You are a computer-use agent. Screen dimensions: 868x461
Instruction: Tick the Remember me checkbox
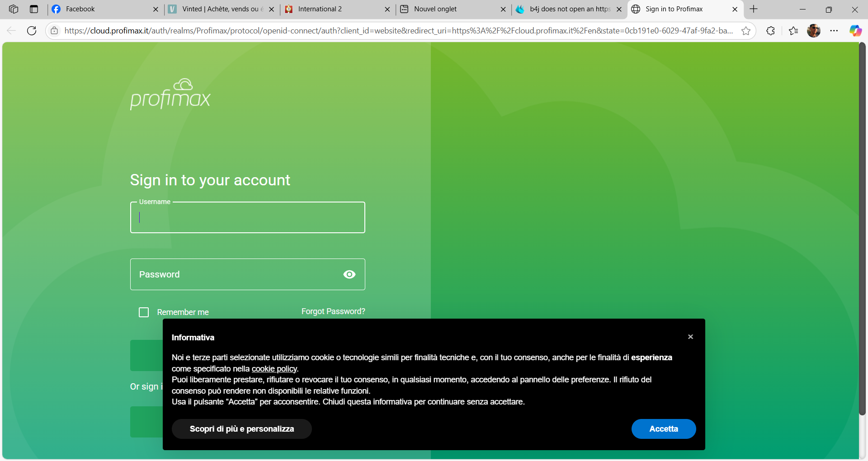tap(144, 312)
